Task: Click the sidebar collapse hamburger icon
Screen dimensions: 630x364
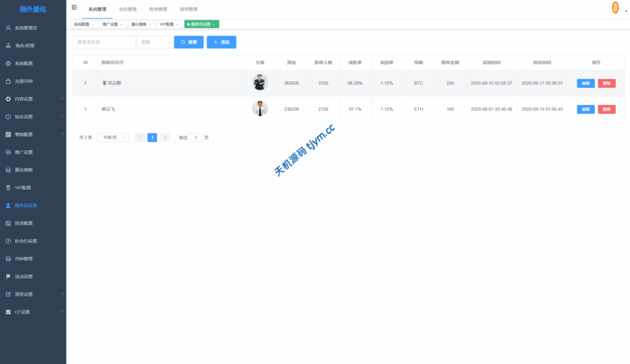Action: [74, 7]
